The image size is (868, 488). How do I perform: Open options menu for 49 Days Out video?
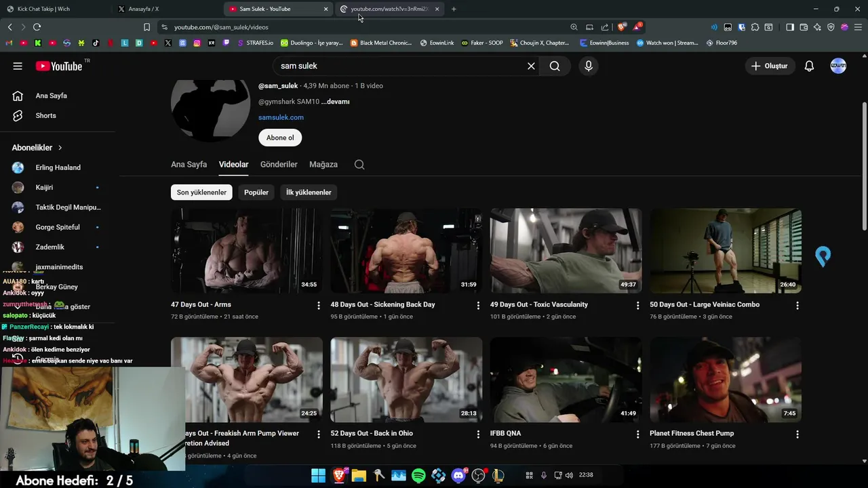click(637, 306)
